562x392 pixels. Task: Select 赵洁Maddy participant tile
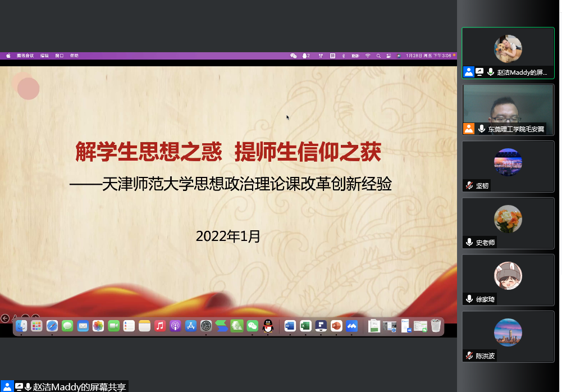508,53
